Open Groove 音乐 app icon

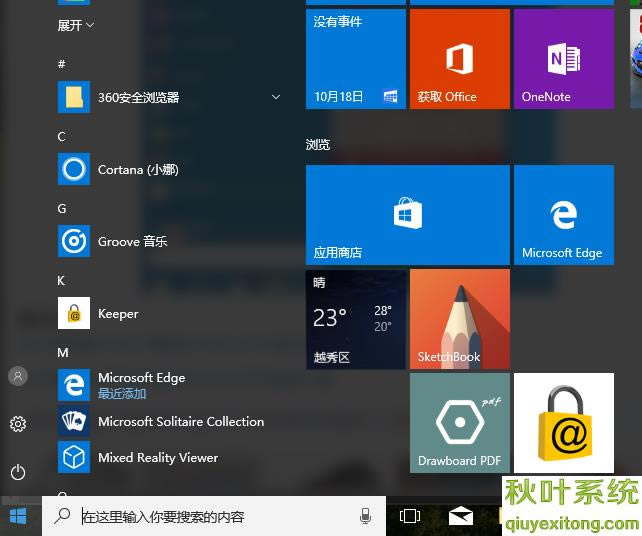coord(74,241)
